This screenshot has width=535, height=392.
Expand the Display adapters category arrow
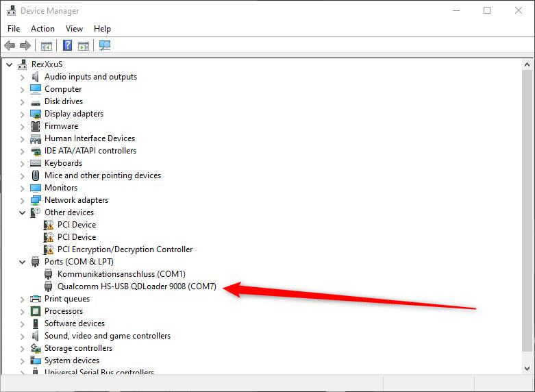tap(23, 114)
